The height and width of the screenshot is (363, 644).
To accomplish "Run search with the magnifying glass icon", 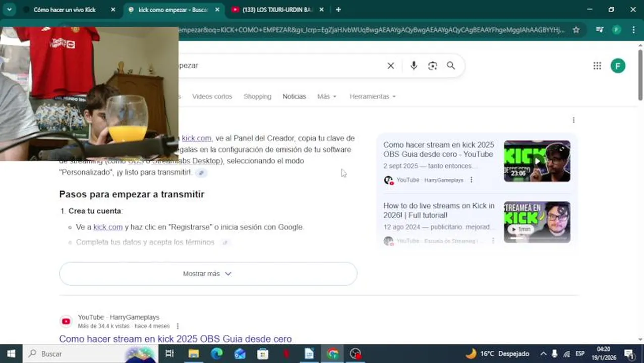I will [451, 66].
